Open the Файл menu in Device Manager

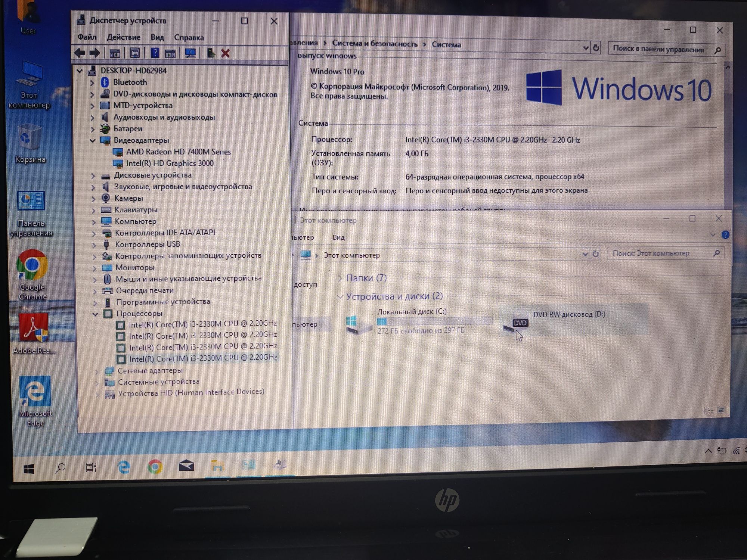coord(87,37)
